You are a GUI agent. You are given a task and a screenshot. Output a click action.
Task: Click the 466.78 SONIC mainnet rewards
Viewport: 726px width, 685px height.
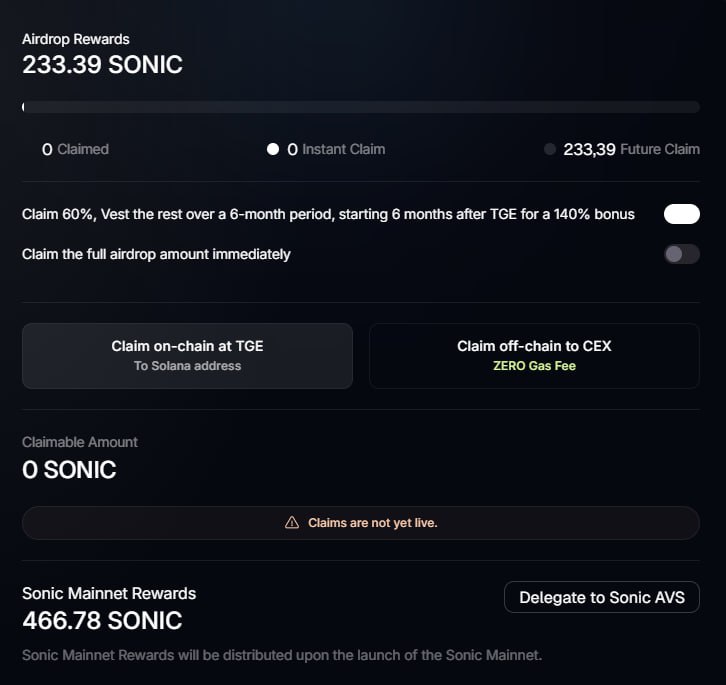coord(102,621)
